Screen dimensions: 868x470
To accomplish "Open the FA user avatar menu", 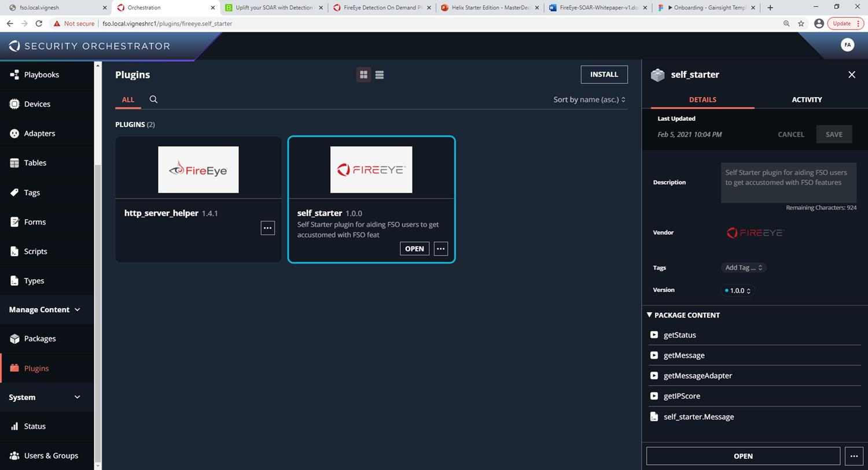I will tap(847, 45).
